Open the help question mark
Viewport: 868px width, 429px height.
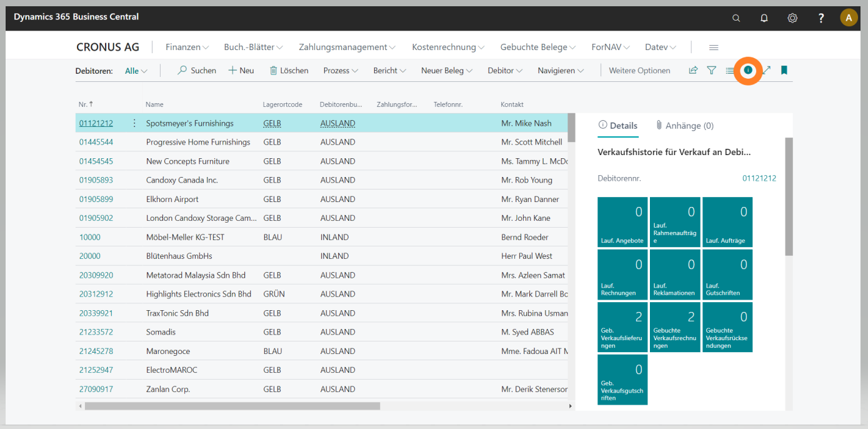click(x=821, y=18)
